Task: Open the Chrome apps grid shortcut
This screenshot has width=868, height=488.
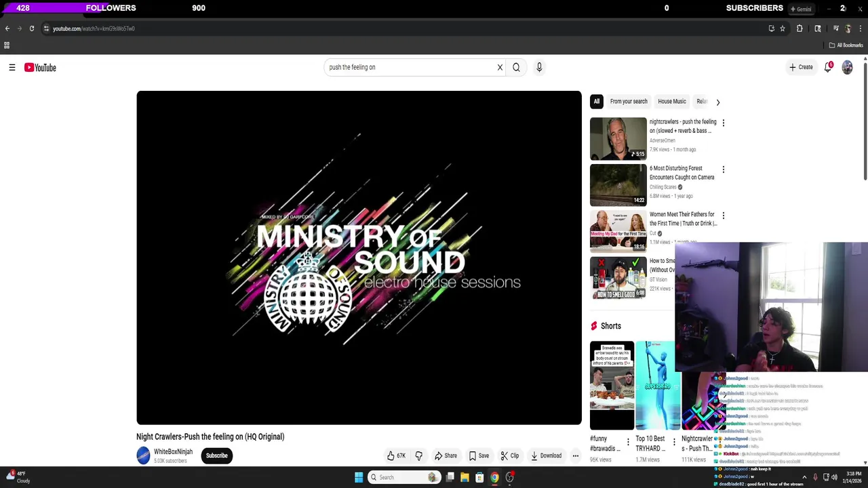Action: (x=7, y=45)
